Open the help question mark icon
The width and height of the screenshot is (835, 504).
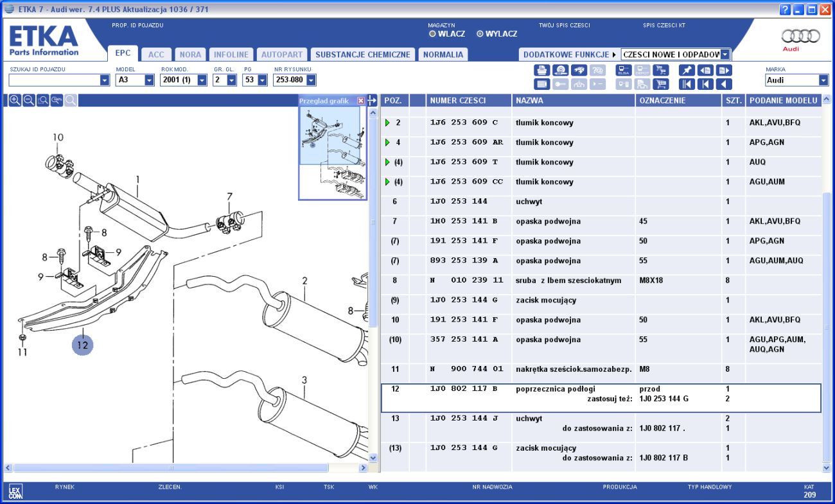click(x=786, y=10)
